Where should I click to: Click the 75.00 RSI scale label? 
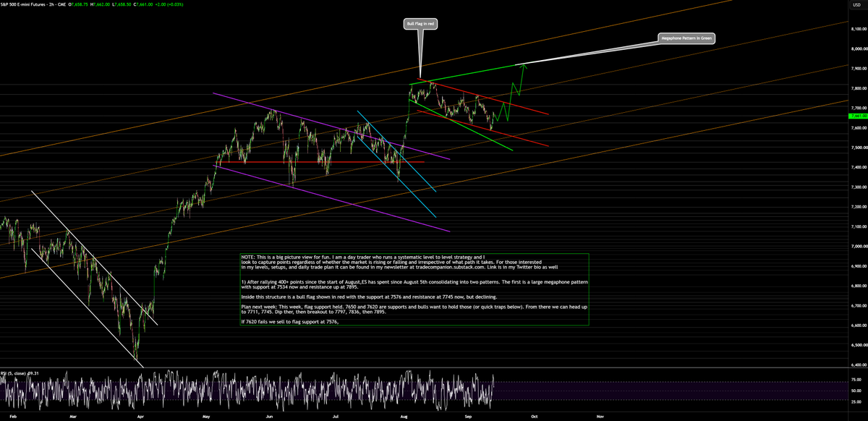click(856, 378)
